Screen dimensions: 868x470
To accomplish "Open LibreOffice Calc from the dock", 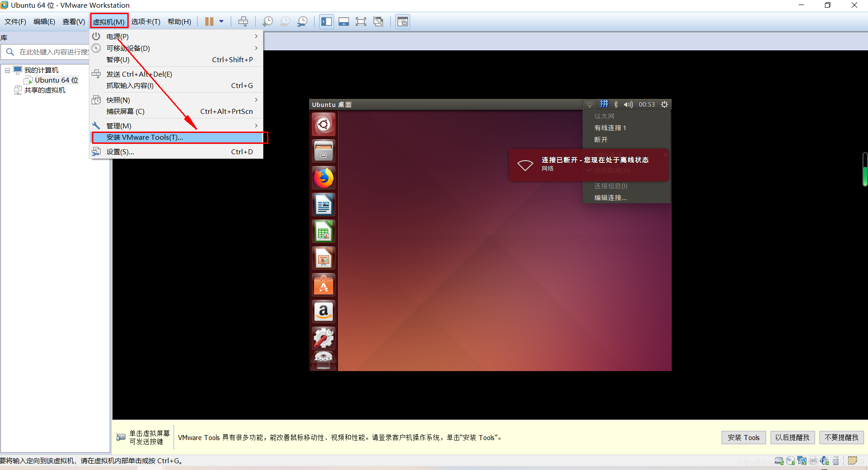I will (x=324, y=231).
